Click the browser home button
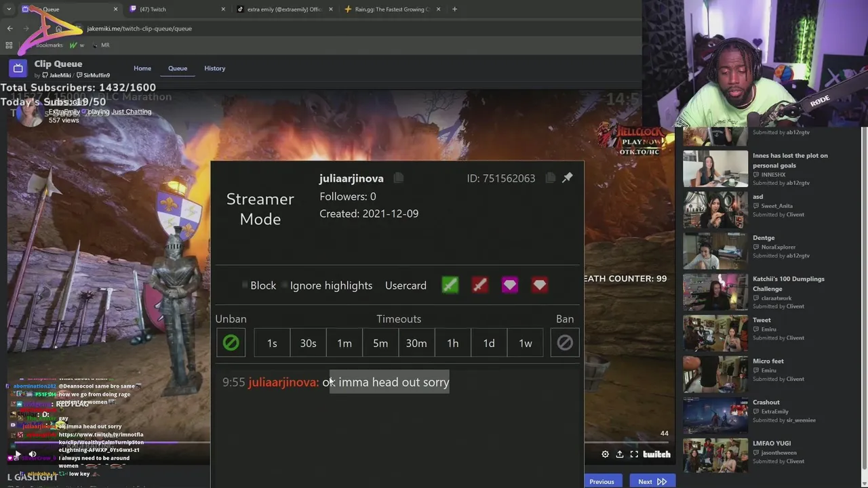Viewport: 868px width, 488px height. [x=59, y=28]
